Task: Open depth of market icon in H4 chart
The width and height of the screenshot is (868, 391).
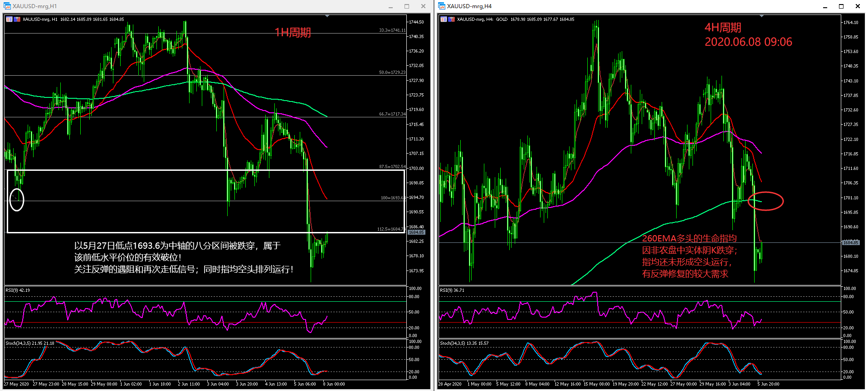Action: (x=452, y=19)
